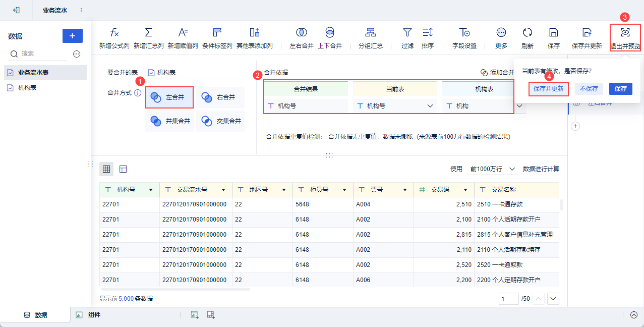The image size is (644, 327).
Task: Click the 排序 sort icon
Action: point(428,33)
